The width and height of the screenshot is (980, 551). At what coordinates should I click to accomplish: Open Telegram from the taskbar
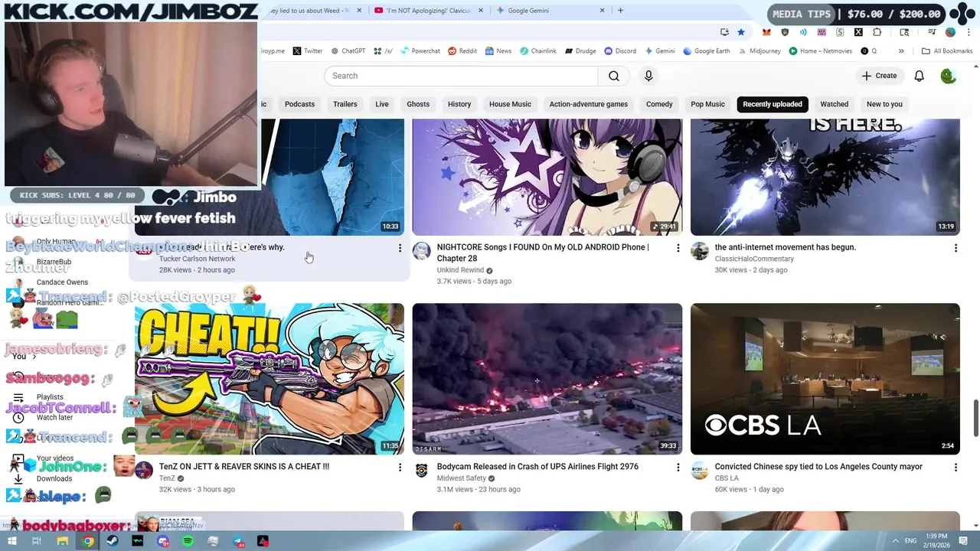[x=238, y=541]
